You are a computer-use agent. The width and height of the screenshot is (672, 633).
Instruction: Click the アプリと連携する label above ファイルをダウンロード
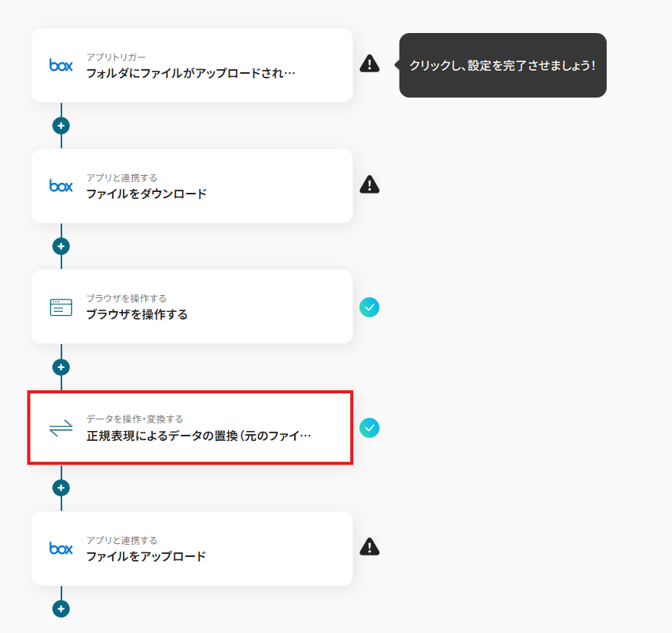[121, 177]
